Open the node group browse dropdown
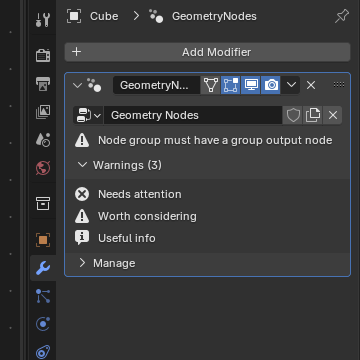The width and height of the screenshot is (360, 360). tap(88, 115)
